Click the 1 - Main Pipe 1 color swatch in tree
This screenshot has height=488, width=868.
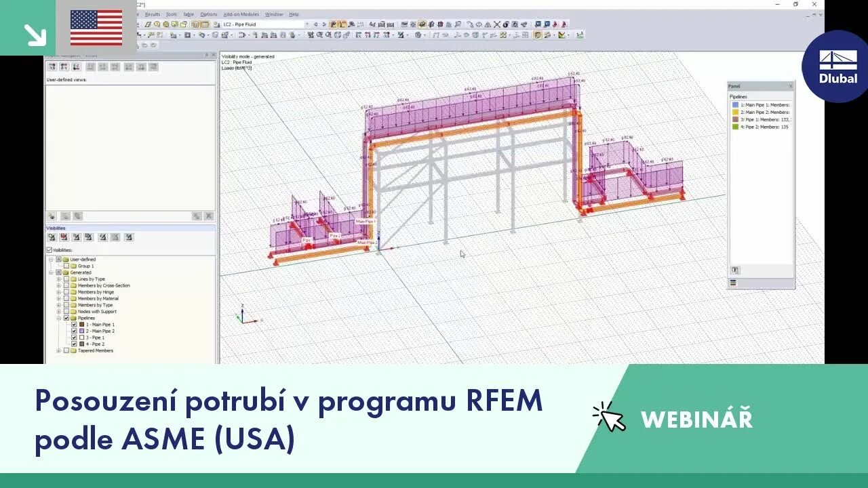pos(81,325)
